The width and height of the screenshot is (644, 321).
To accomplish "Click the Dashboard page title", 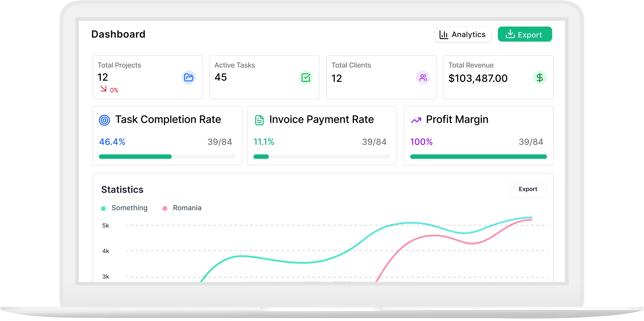I will click(118, 34).
